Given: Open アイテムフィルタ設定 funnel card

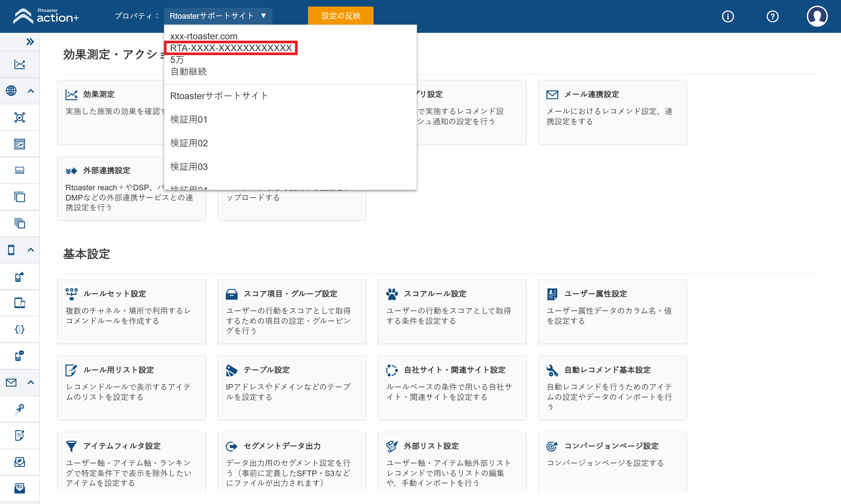Looking at the screenshot, I should [131, 462].
